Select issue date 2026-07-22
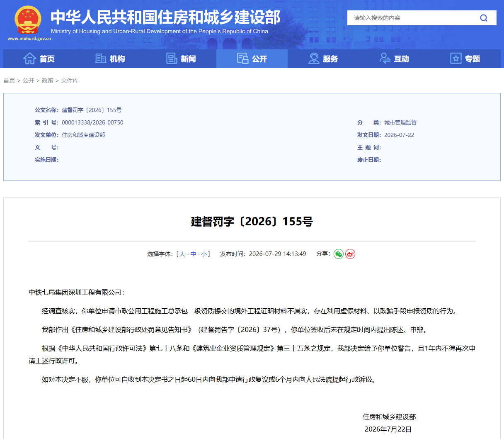504x439 pixels. coord(399,135)
